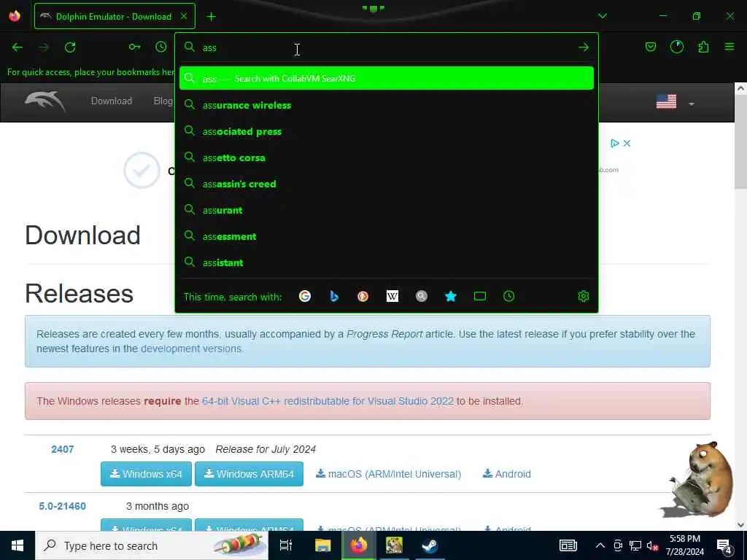Search this time with Google
This screenshot has height=560, width=747.
point(305,296)
